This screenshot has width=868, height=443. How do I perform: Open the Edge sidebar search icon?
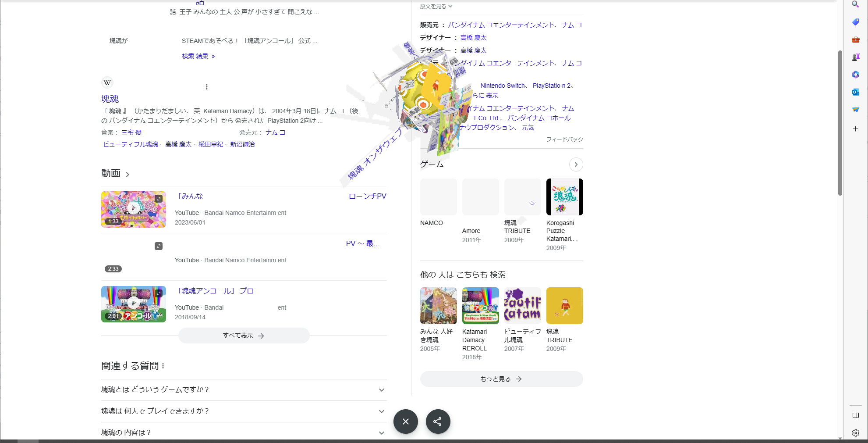coord(855,4)
